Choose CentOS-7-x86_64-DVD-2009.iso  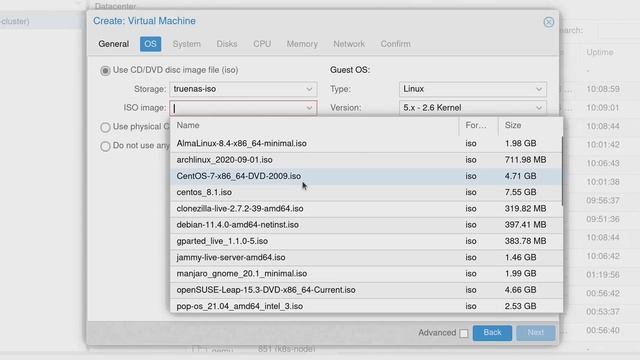pyautogui.click(x=366, y=176)
